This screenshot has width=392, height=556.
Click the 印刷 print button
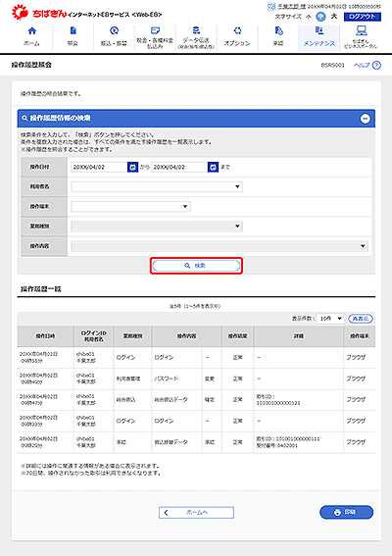(x=346, y=513)
